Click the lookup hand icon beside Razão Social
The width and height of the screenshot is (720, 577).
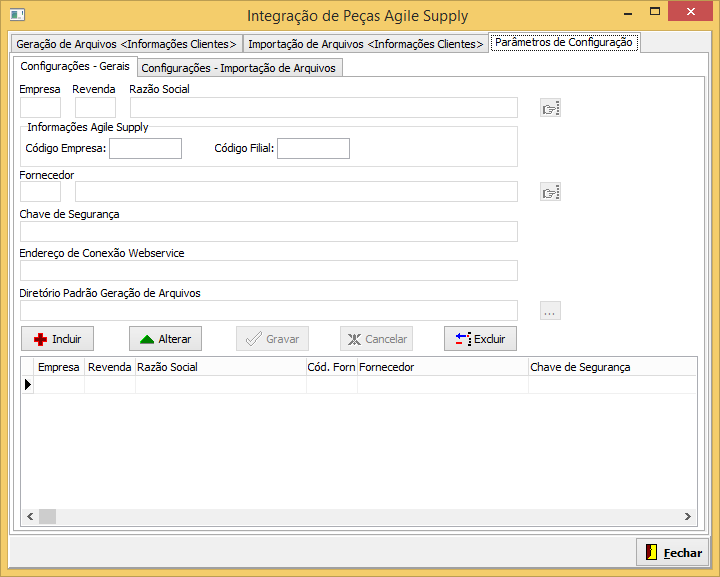click(x=550, y=108)
